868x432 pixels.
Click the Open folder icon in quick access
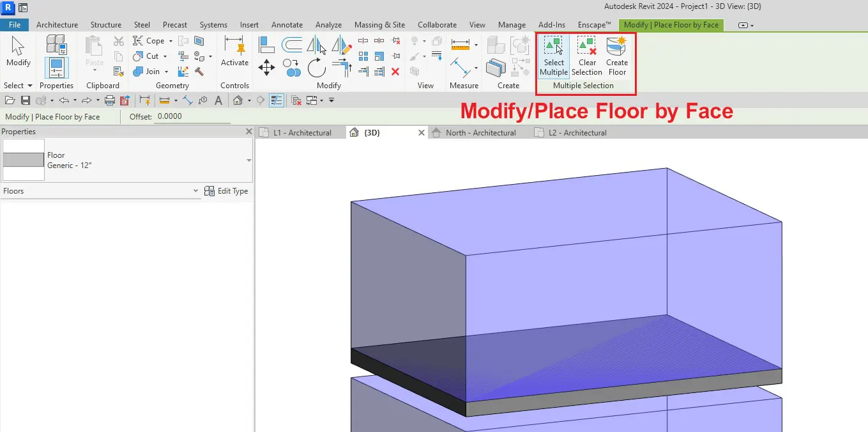pos(10,100)
